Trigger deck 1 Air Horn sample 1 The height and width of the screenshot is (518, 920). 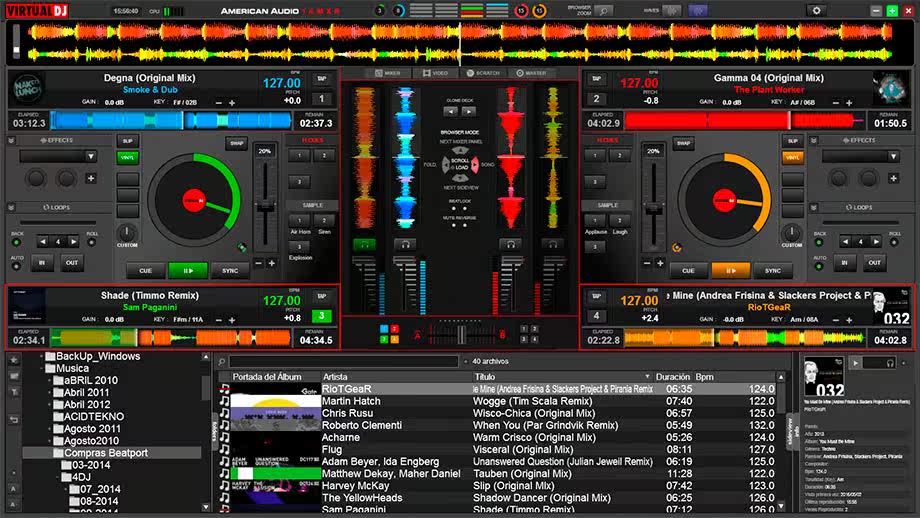click(x=299, y=221)
